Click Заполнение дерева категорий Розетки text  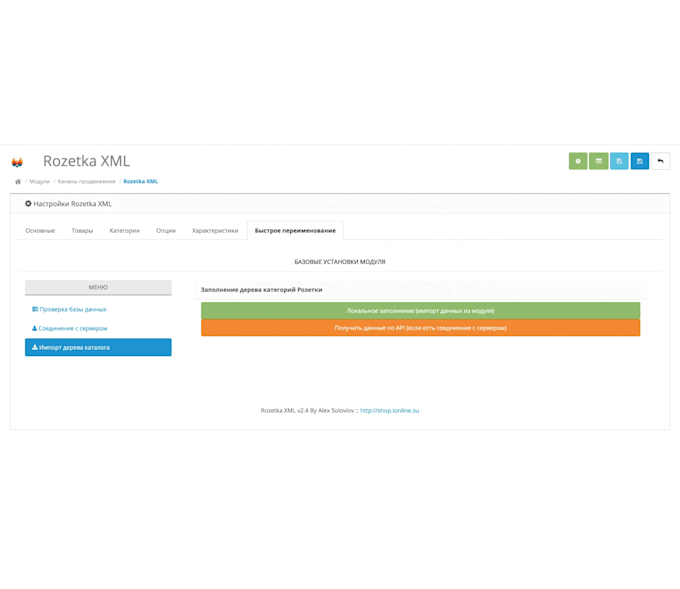coord(262,290)
